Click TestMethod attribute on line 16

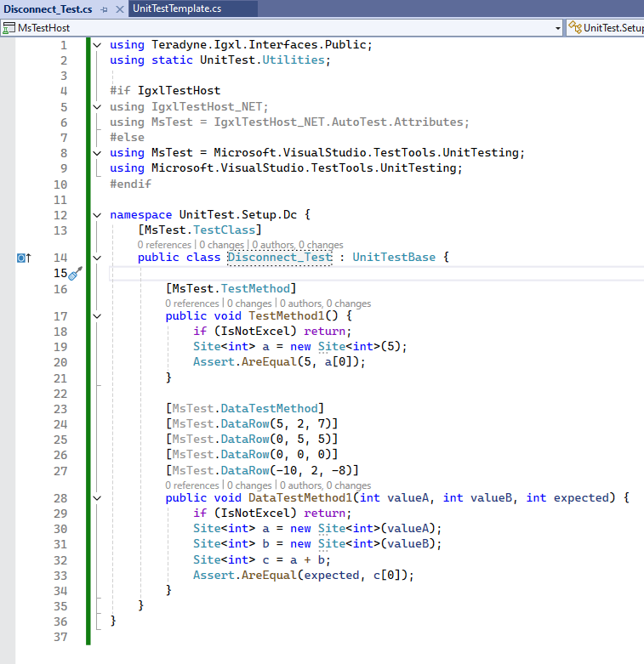point(255,289)
